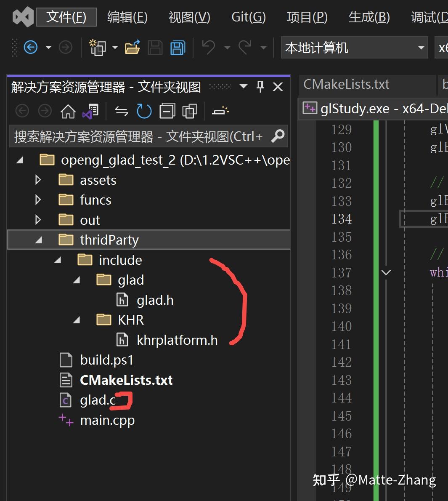
Task: Toggle pin on the Solution Explorer panel
Action: click(260, 86)
